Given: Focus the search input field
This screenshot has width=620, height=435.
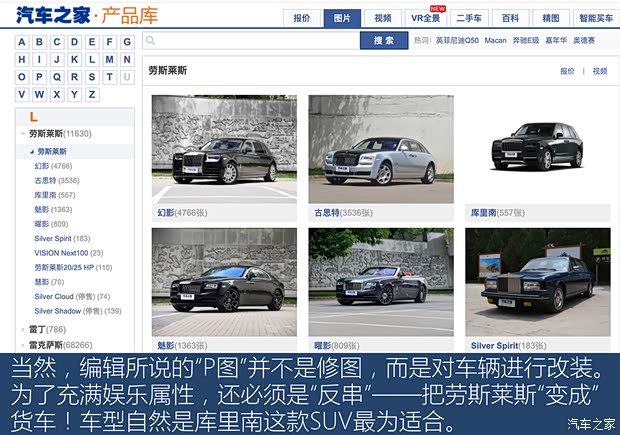Looking at the screenshot, I should (x=251, y=40).
